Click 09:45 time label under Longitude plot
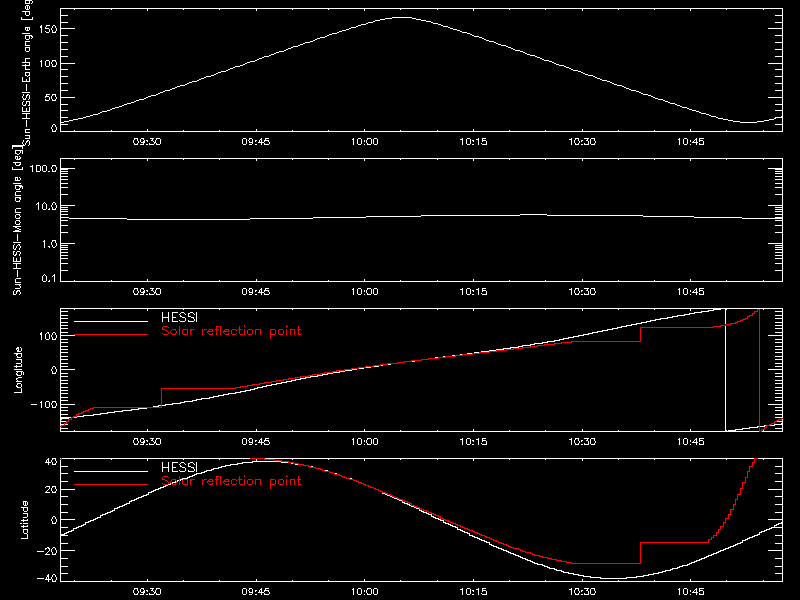Screen dimensions: 800x600 [x=256, y=441]
